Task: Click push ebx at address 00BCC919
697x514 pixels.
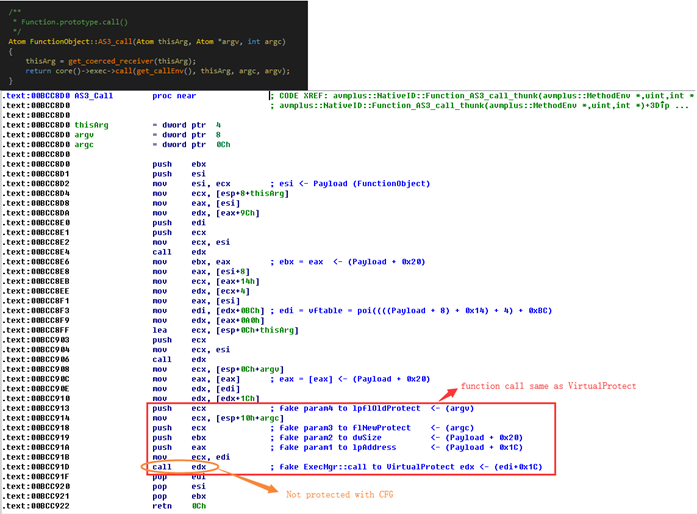Action: [x=179, y=438]
